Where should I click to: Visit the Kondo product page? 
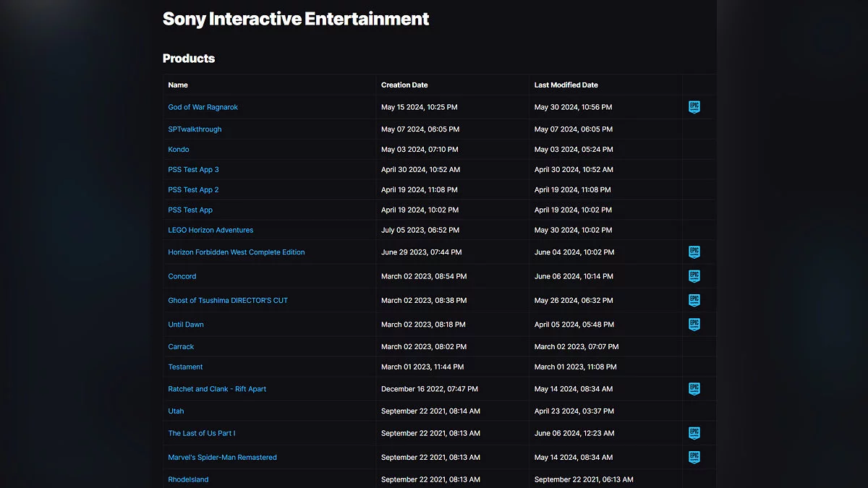179,150
